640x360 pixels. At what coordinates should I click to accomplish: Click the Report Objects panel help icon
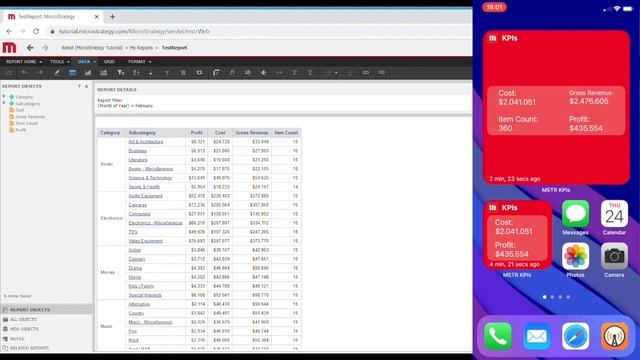(79, 86)
